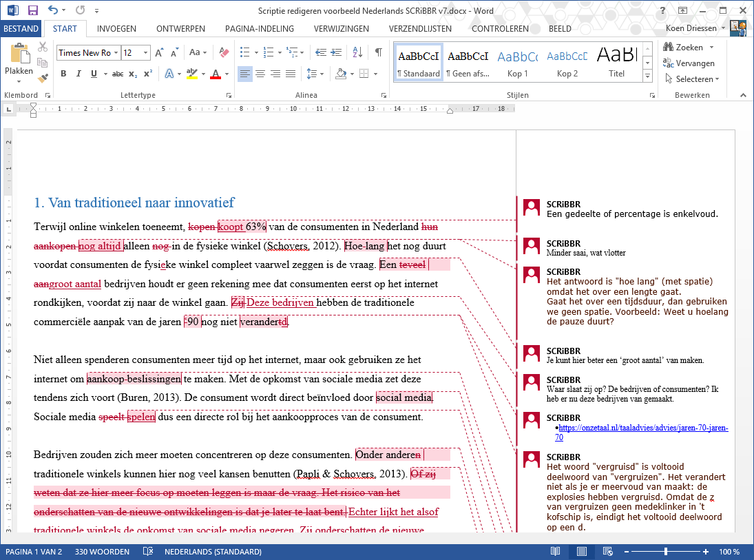Click the Increase Indent icon

coord(337,52)
